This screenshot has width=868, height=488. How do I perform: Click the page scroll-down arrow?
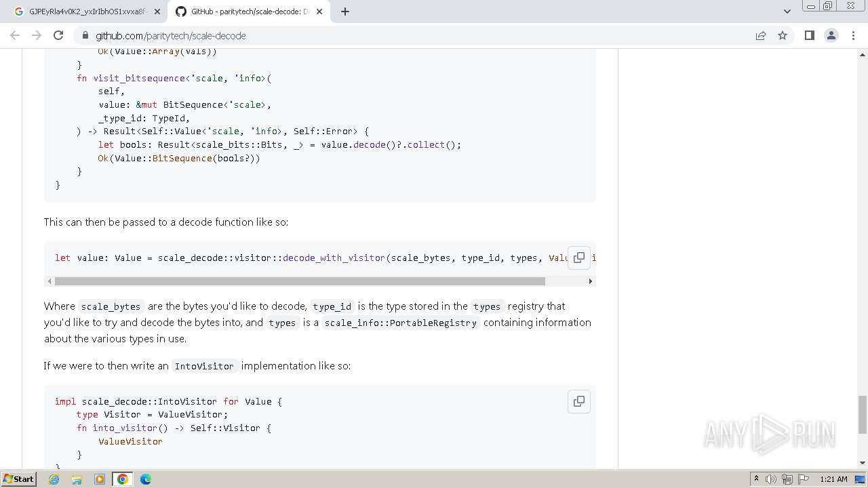coord(863,463)
